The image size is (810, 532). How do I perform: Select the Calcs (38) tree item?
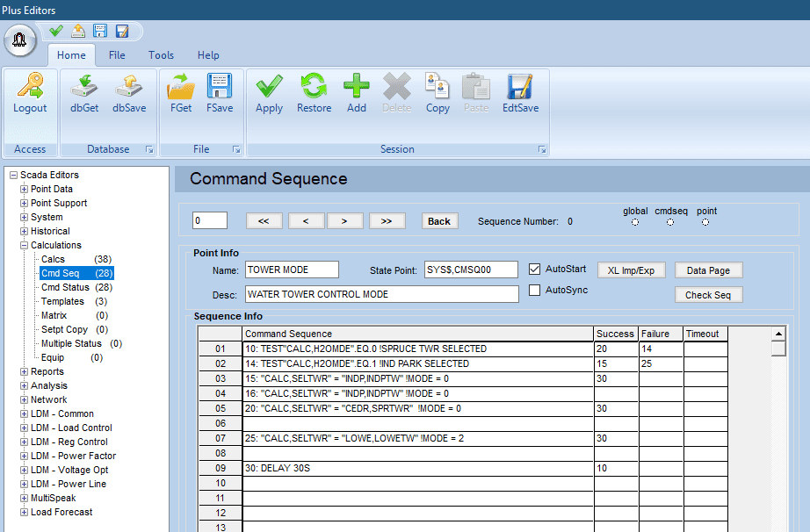[76, 259]
